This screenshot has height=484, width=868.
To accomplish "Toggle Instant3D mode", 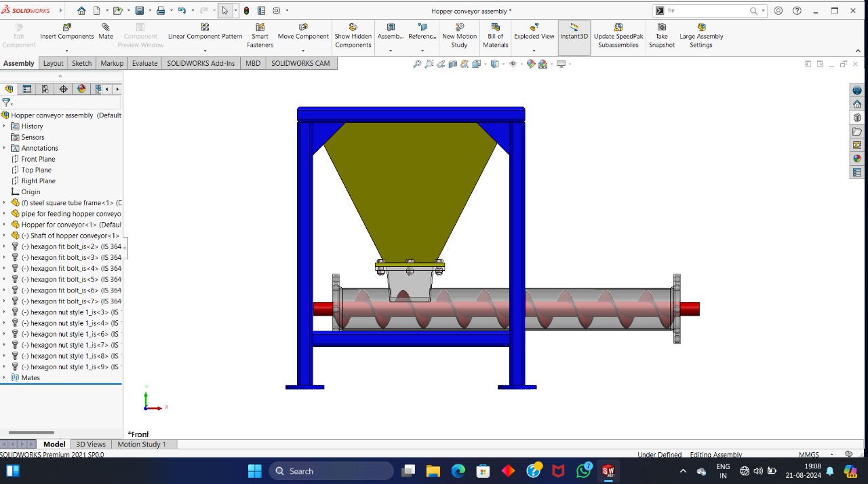I will pyautogui.click(x=574, y=28).
